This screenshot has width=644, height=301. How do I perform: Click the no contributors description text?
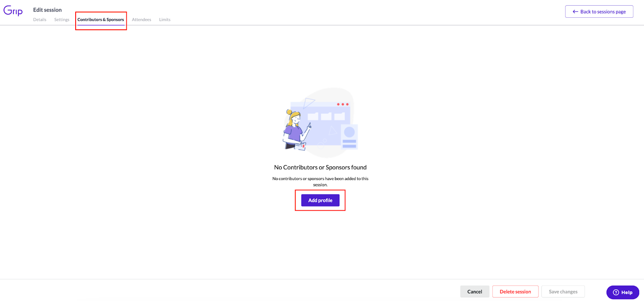[320, 182]
